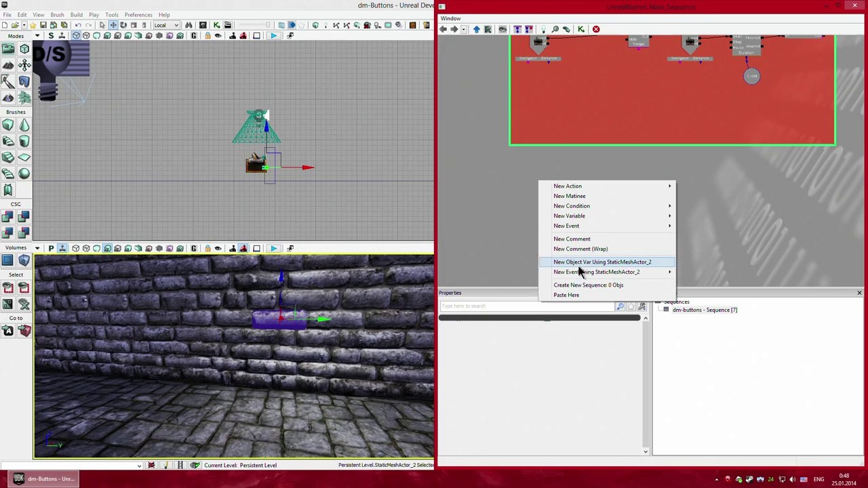Click the CSG Intersect icon
868x488 pixels.
(x=7, y=233)
